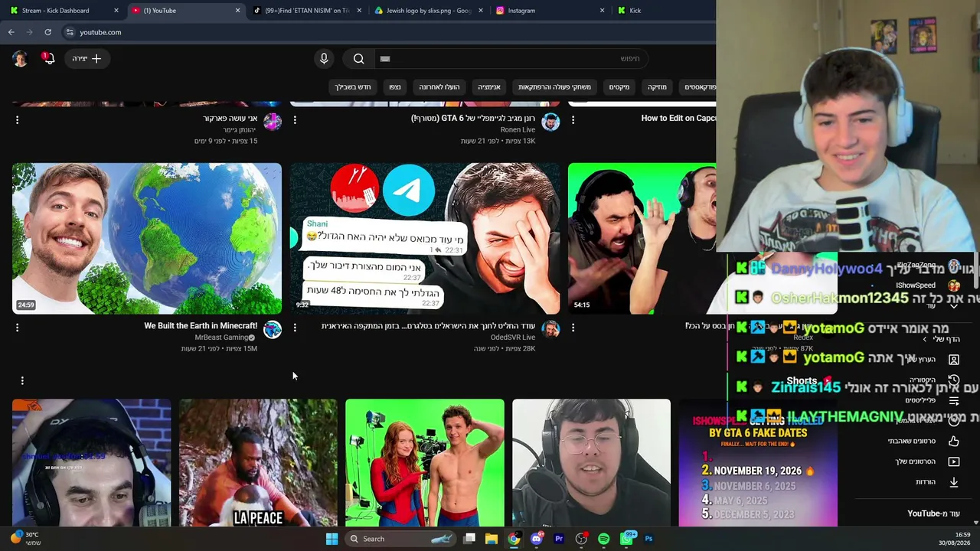Open 'הדף שלי' section in sidebar
Viewport: 980px width, 551px height.
(942, 339)
